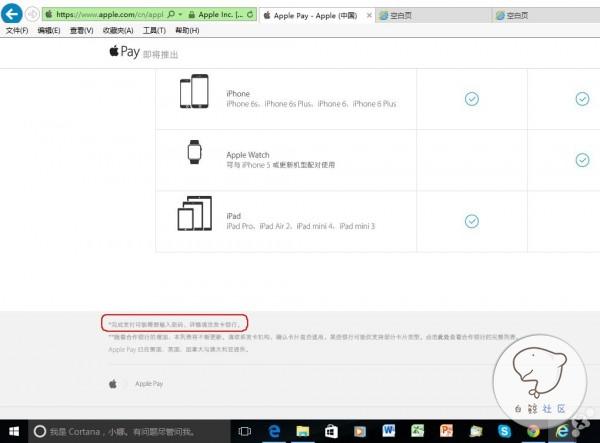Click the Apple Watch device icon

194,153
